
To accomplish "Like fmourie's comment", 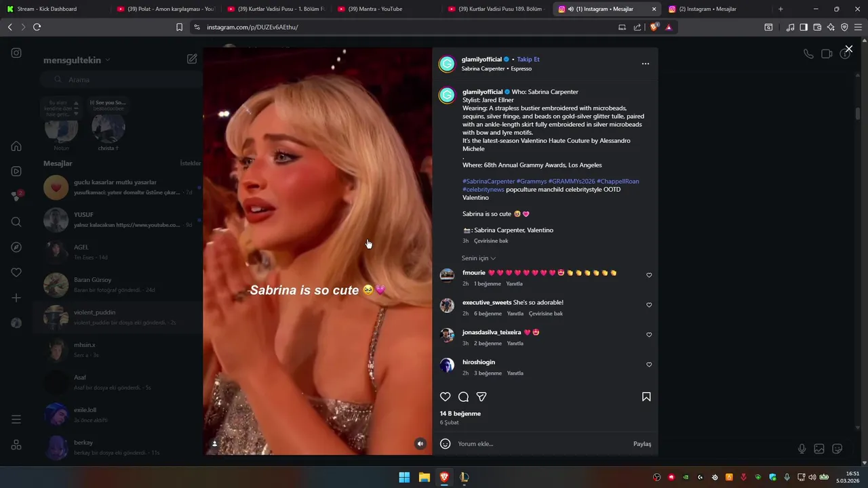I will point(649,275).
